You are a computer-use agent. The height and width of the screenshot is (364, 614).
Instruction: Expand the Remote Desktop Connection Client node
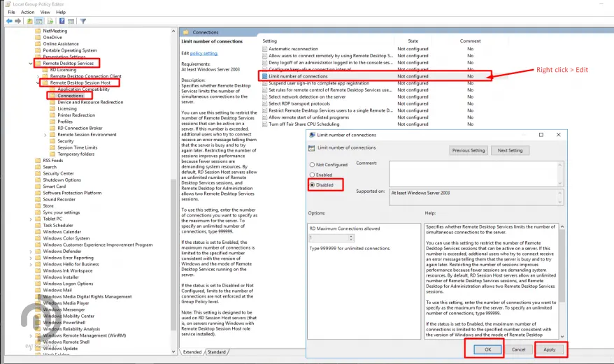pos(38,76)
